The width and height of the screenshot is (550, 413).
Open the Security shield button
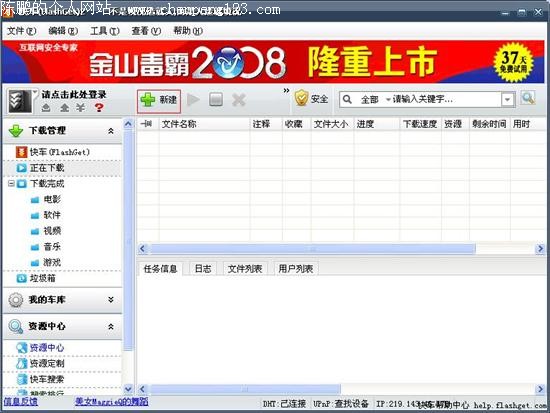pos(311,99)
